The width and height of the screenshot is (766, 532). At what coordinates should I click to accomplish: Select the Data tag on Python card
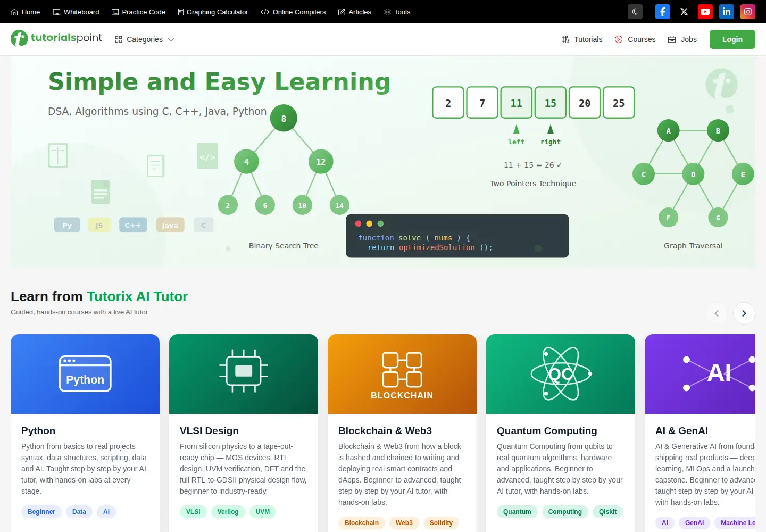click(x=79, y=512)
